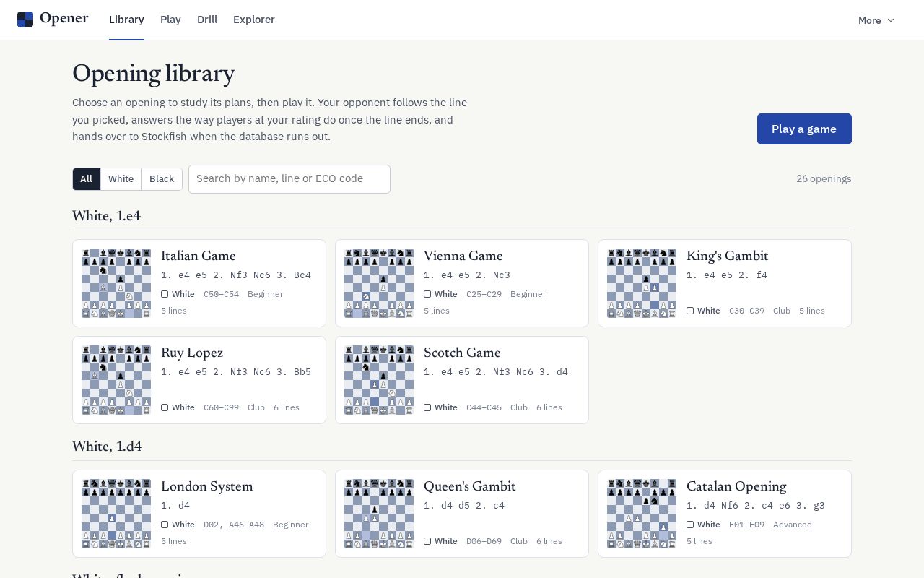Select the Catalan Opening board thumbnail
This screenshot has width=924, height=578.
tap(642, 514)
